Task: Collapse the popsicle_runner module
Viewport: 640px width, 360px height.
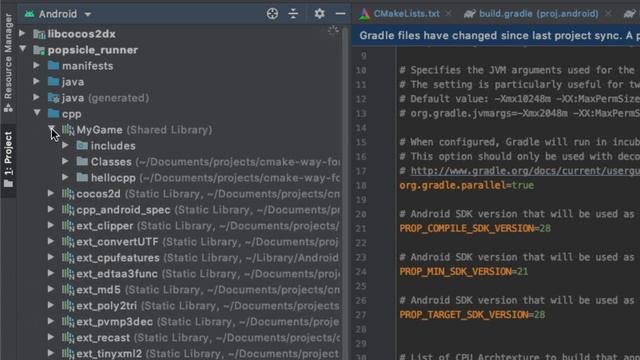Action: (x=22, y=49)
